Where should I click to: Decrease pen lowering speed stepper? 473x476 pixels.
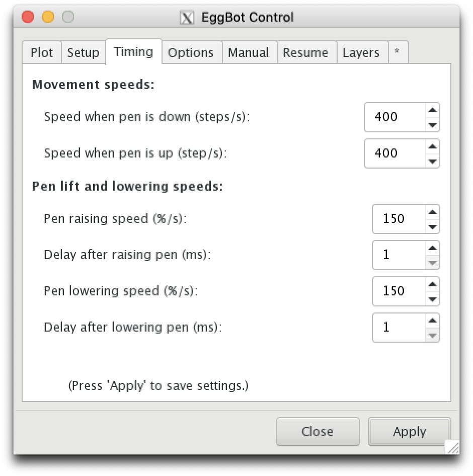(433, 299)
